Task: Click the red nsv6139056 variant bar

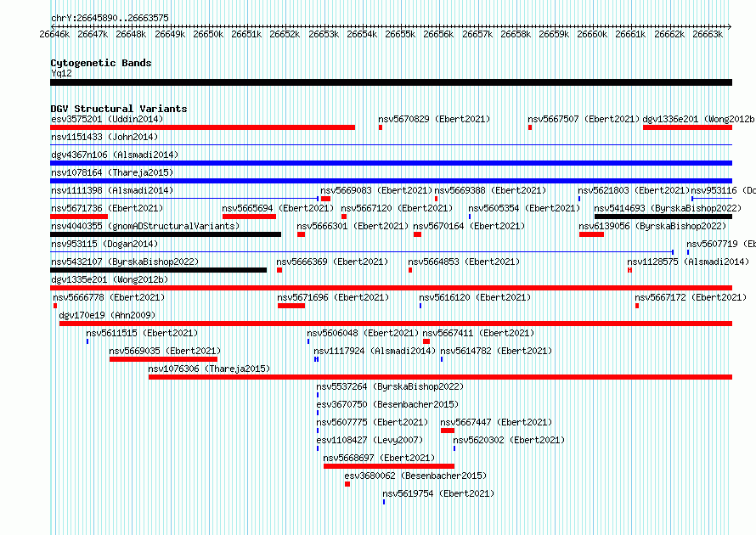Action: (591, 234)
